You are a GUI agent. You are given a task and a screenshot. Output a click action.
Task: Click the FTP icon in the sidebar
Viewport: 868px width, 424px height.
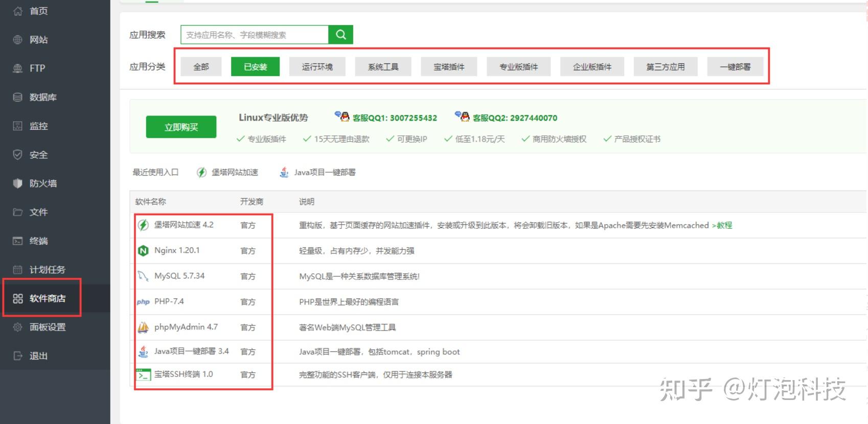tap(18, 68)
